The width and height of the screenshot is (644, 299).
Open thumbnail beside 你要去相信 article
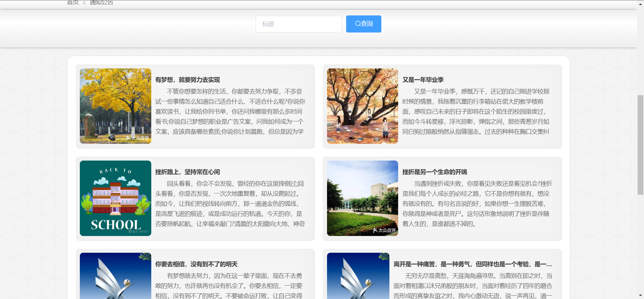(115, 276)
